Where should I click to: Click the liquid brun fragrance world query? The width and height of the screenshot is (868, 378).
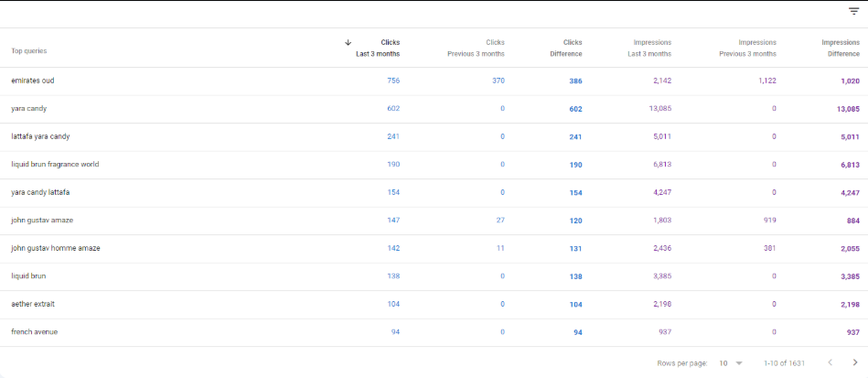click(55, 165)
